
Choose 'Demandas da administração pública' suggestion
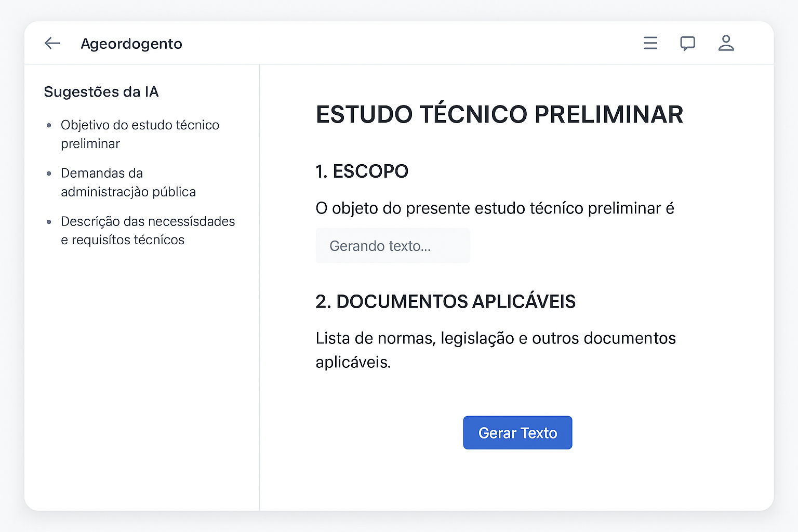pyautogui.click(x=128, y=182)
